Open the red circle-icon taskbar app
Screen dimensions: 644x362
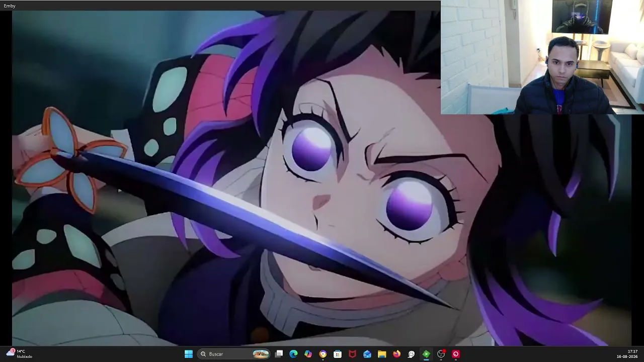pos(456,354)
